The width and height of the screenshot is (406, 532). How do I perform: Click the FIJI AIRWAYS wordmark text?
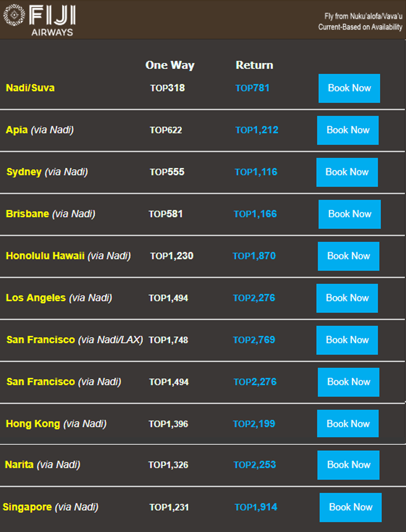tap(52, 21)
